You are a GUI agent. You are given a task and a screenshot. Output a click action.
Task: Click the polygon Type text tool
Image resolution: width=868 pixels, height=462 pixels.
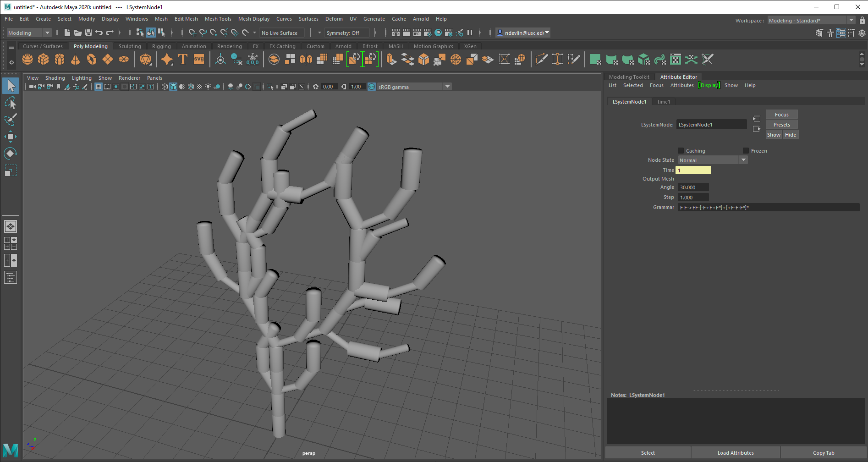click(183, 60)
